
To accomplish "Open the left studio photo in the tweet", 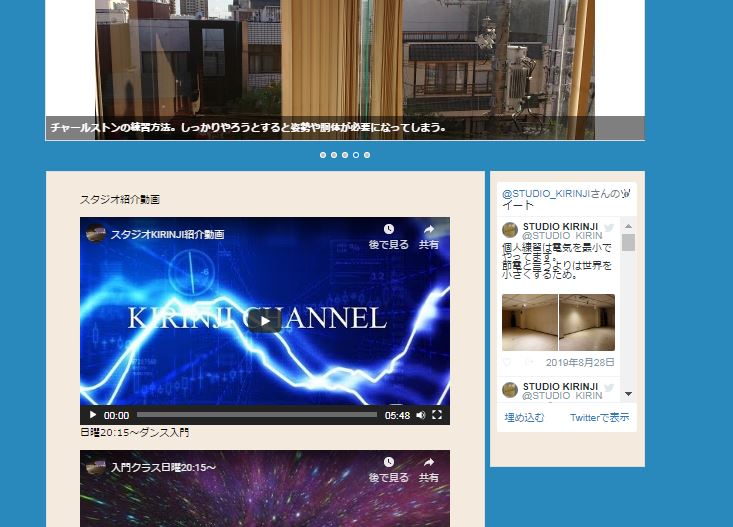I will (x=529, y=322).
